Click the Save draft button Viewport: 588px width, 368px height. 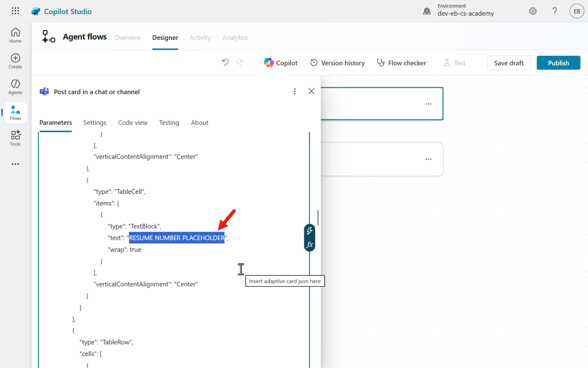(x=508, y=63)
